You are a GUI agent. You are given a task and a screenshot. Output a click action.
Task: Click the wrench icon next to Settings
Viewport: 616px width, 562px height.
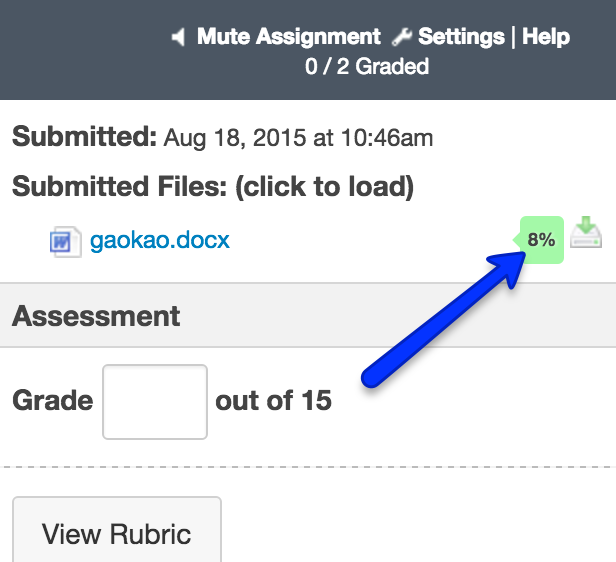pyautogui.click(x=402, y=38)
